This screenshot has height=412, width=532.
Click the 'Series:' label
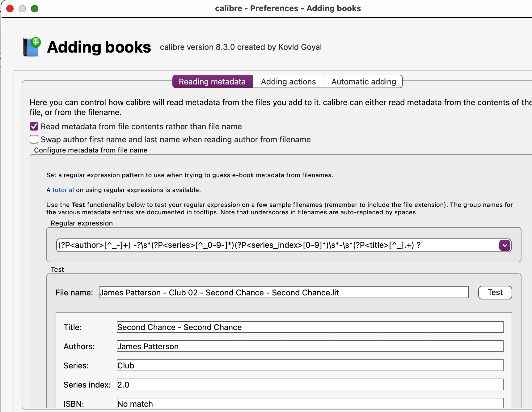[76, 366]
